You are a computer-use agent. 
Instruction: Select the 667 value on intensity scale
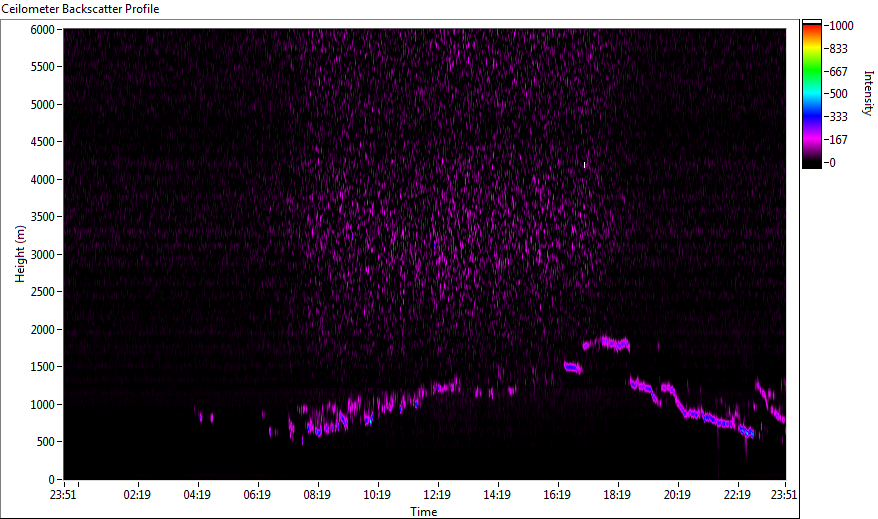[838, 72]
